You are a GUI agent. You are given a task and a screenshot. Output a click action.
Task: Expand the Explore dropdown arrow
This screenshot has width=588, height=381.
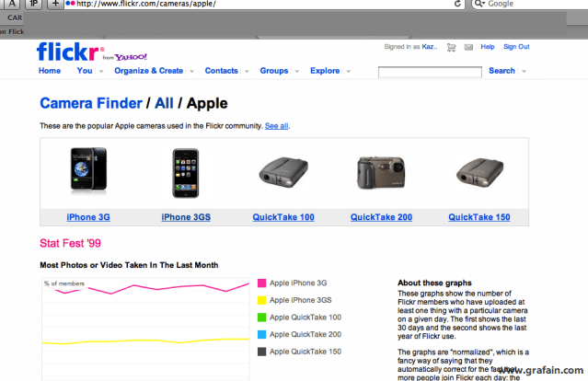349,71
